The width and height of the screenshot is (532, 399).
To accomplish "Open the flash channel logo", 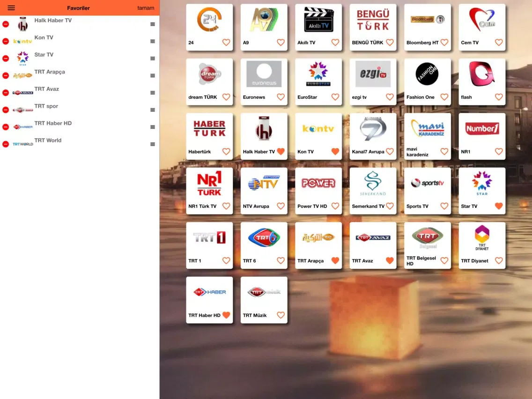I will pos(482,74).
